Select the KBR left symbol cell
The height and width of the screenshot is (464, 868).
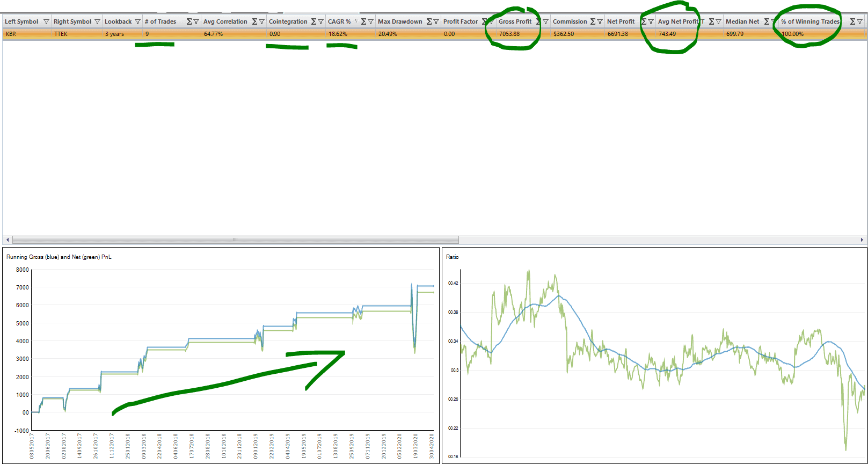[26, 34]
